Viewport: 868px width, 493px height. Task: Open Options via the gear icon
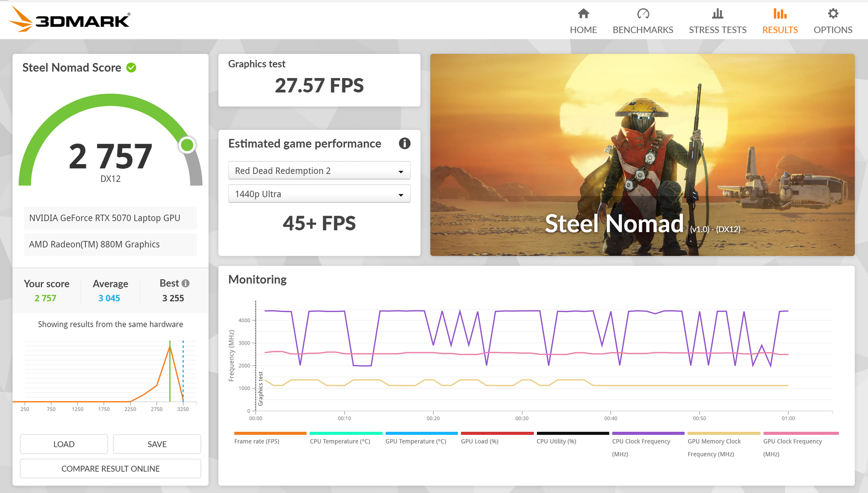coord(833,14)
